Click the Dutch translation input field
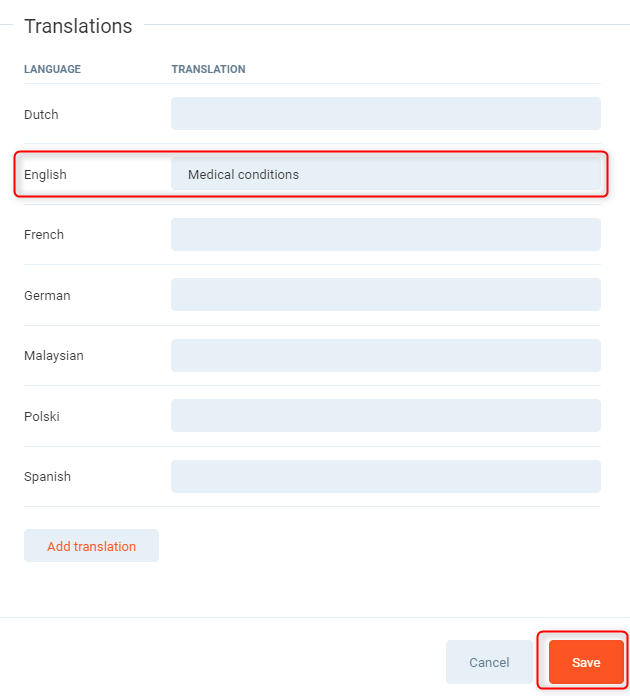Screen dimensions: 630x696 [x=385, y=114]
